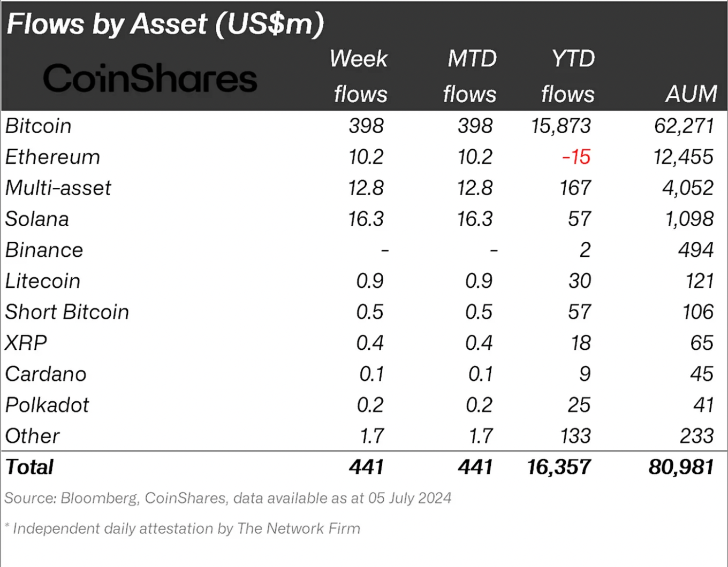The image size is (728, 567).
Task: Select the Multi-asset row label
Action: 58,188
